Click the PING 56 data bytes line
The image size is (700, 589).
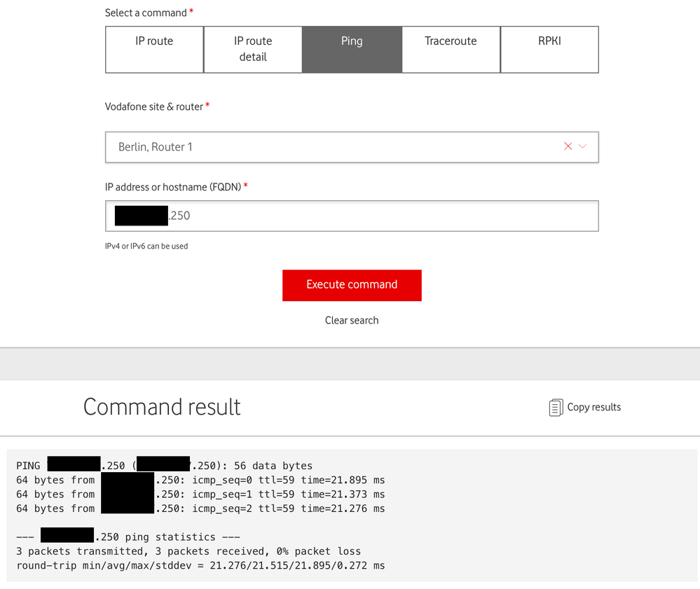point(164,466)
